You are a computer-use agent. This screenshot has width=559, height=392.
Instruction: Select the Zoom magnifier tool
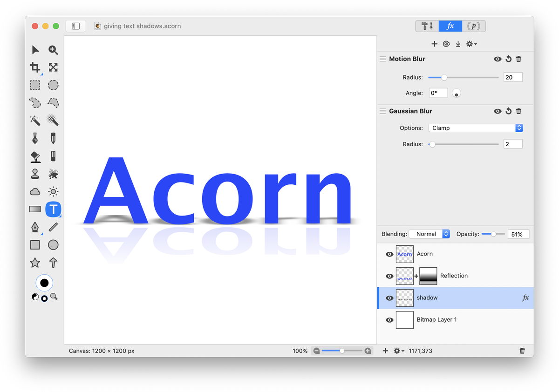(53, 50)
